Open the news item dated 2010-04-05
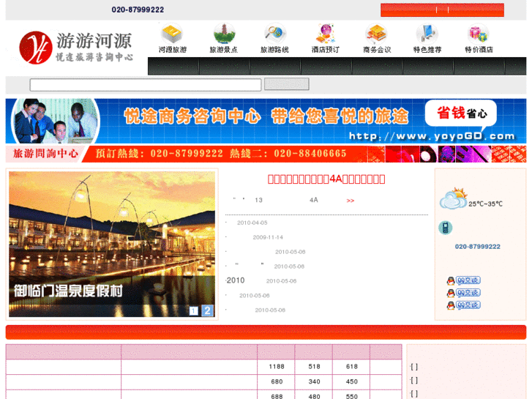This screenshot has height=399, width=532. tap(252, 223)
